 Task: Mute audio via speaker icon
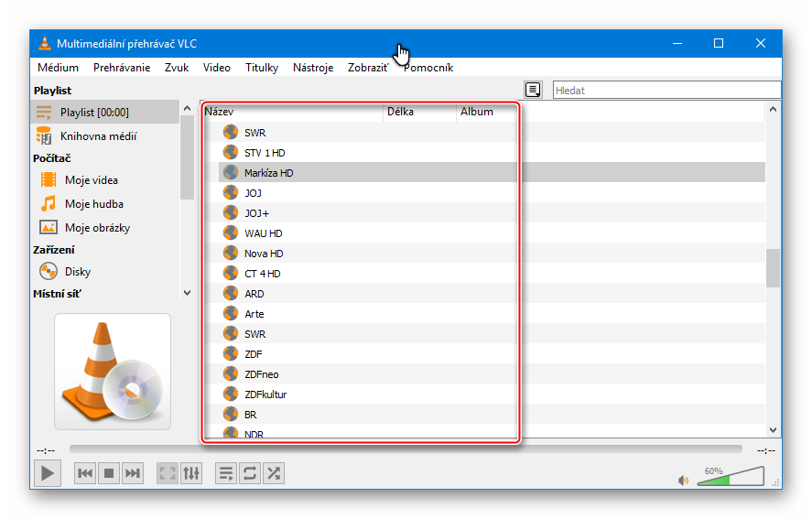point(683,480)
